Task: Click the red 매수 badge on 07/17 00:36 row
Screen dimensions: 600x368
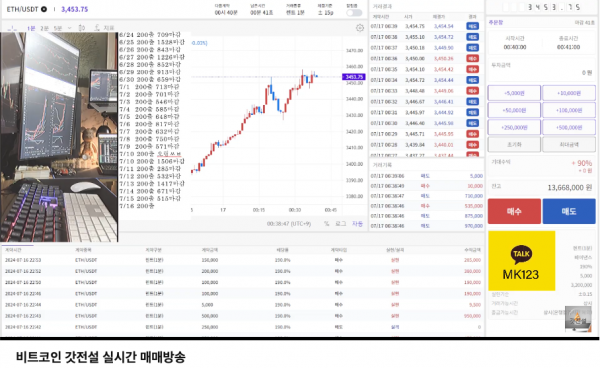Action: (472, 59)
